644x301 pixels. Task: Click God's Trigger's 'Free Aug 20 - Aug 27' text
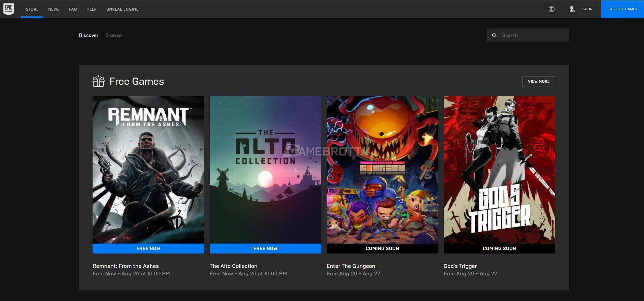point(470,274)
